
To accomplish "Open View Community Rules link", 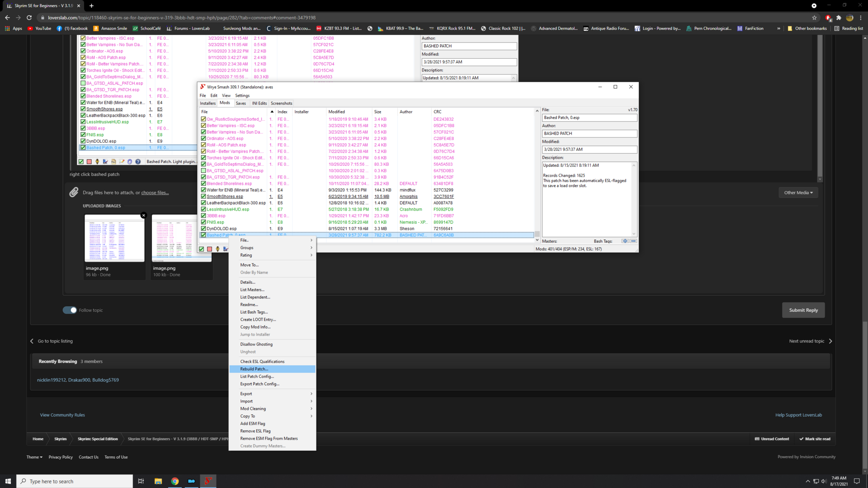I will [62, 415].
